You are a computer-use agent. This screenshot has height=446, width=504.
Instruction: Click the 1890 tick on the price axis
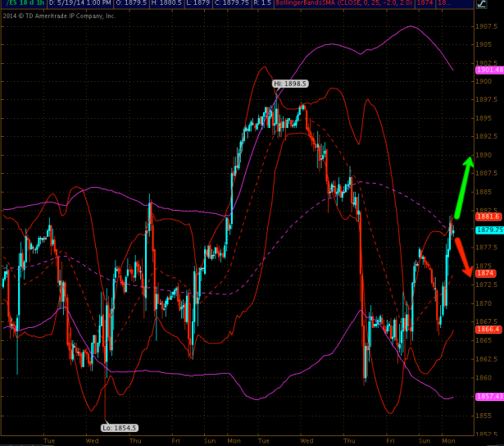pyautogui.click(x=485, y=154)
